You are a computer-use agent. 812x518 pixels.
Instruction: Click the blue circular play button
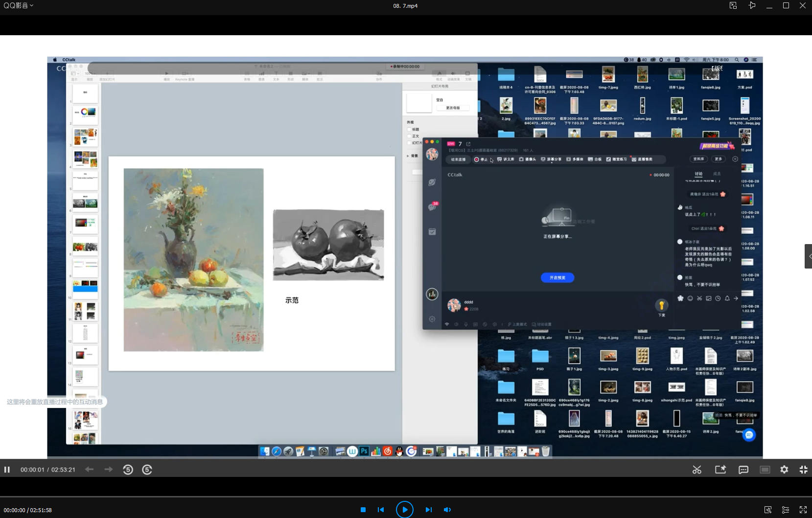coord(404,510)
